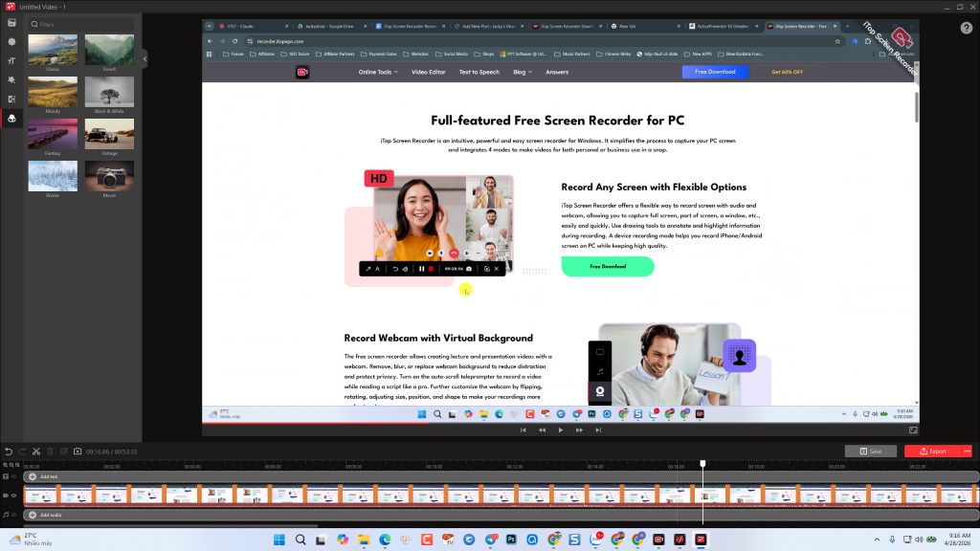
Task: Open more export options menu
Action: [967, 451]
